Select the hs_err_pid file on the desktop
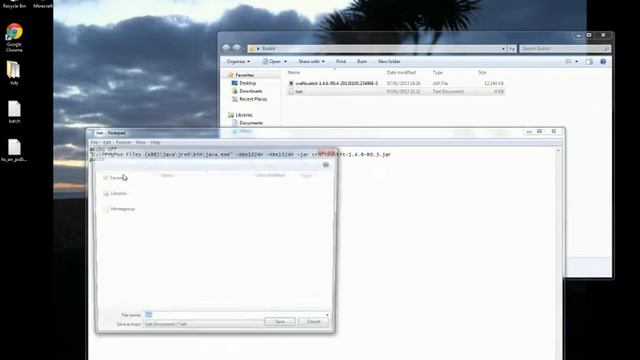 click(14, 150)
